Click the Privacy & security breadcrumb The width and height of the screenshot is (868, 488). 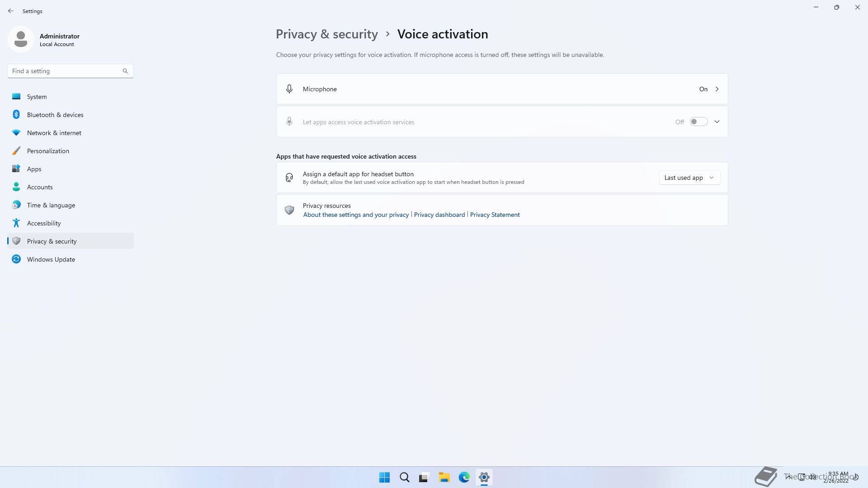(x=327, y=34)
